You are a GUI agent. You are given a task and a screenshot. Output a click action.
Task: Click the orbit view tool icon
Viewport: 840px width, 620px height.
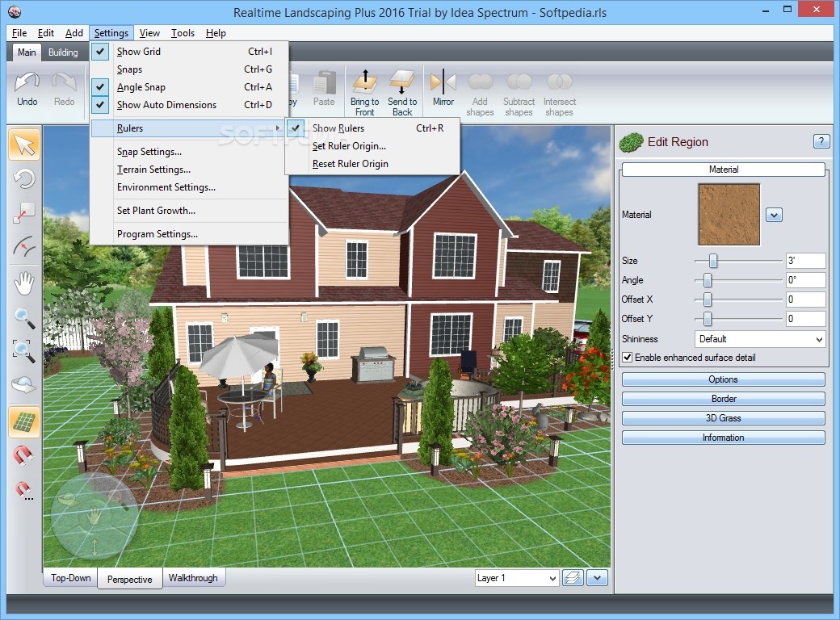click(24, 384)
